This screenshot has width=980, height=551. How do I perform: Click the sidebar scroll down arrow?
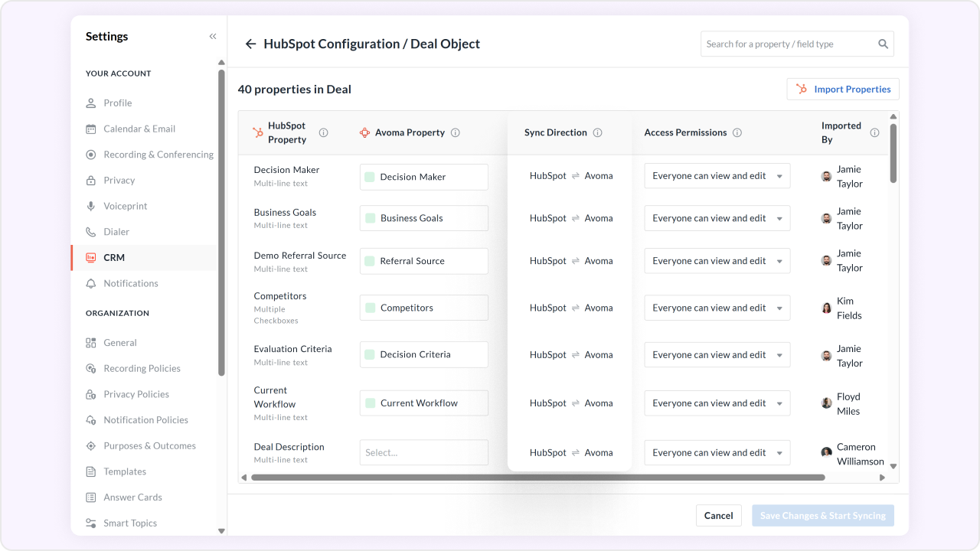tap(221, 530)
